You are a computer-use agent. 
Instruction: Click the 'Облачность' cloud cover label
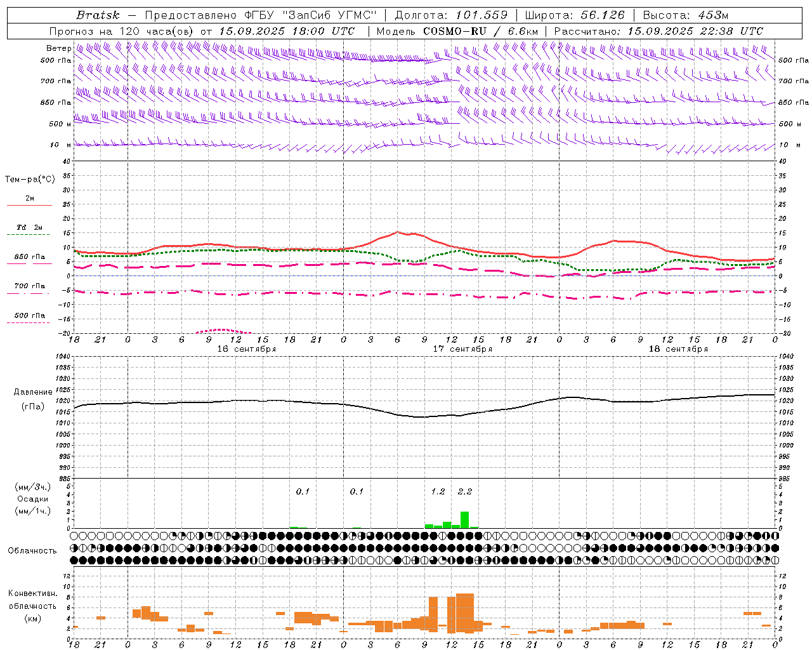tap(32, 551)
